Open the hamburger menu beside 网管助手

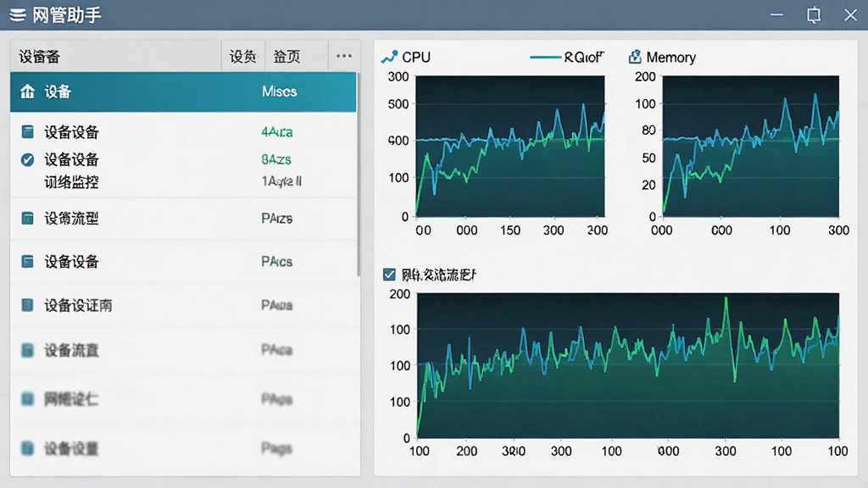pyautogui.click(x=18, y=15)
